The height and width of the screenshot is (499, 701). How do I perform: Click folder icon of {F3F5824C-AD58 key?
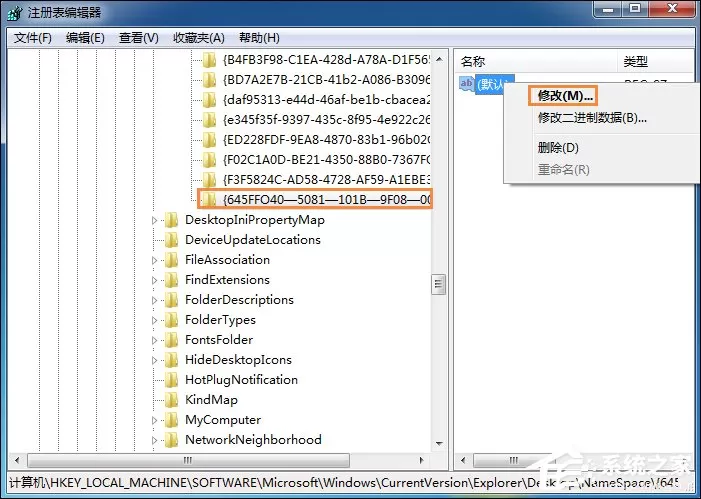[209, 180]
